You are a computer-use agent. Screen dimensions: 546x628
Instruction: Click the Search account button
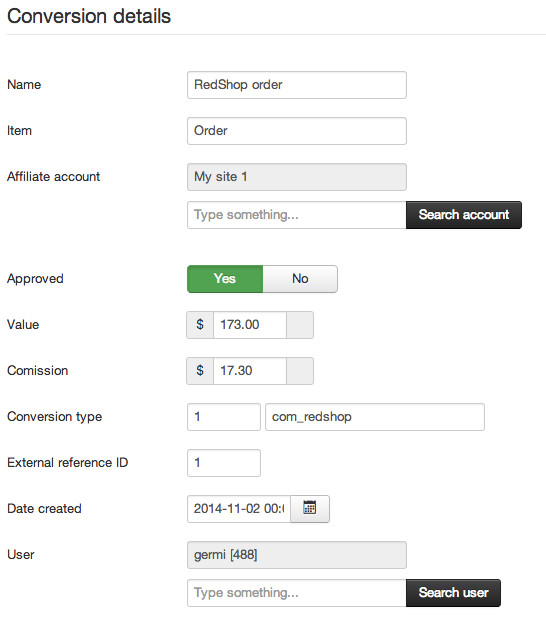463,215
